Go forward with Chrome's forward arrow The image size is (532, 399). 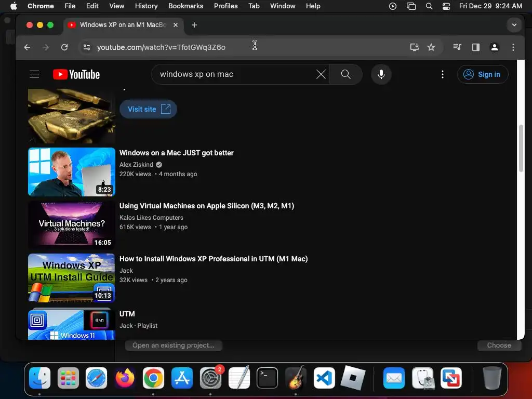pyautogui.click(x=46, y=47)
